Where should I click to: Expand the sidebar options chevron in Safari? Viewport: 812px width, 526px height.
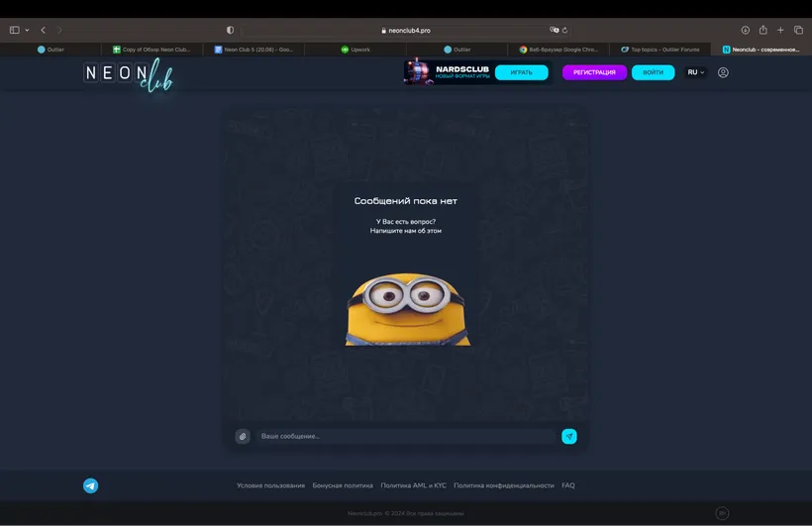(27, 30)
